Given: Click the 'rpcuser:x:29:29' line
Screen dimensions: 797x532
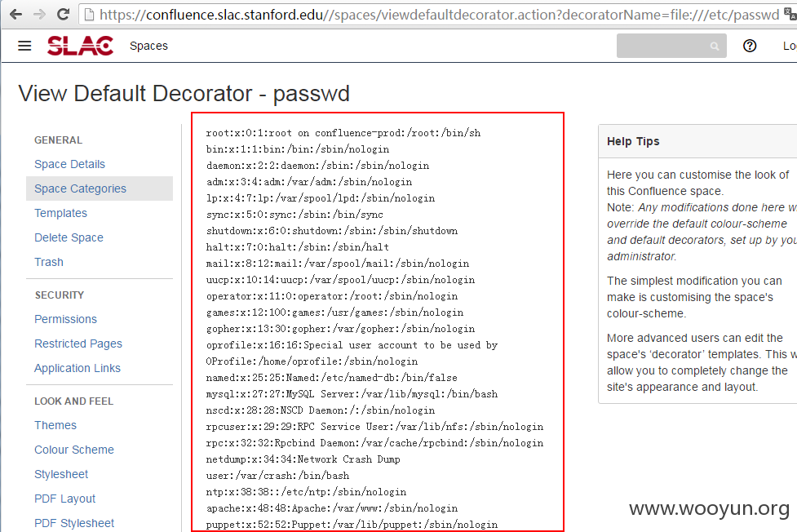Looking at the screenshot, I should coord(374,426).
